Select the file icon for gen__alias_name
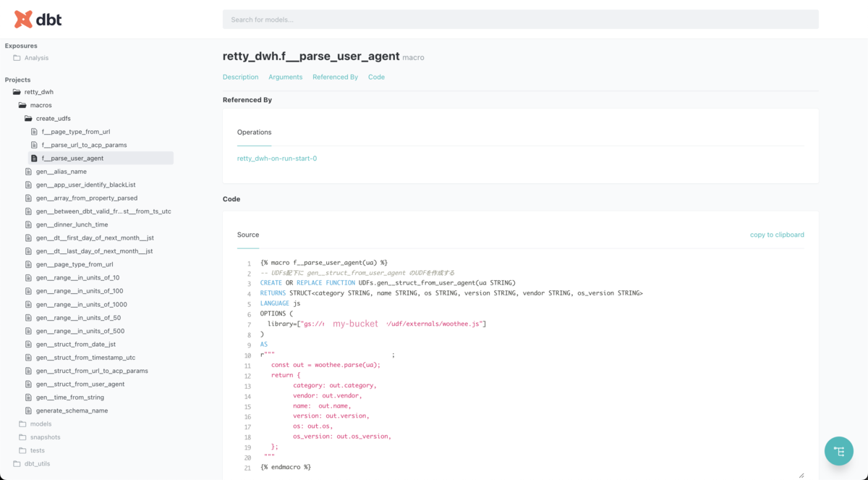The image size is (868, 480). pyautogui.click(x=27, y=171)
